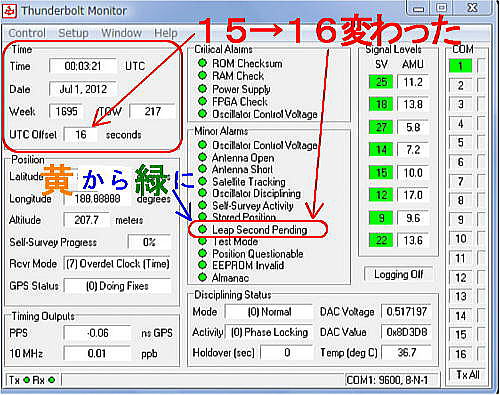Select COM port 5

[460, 143]
